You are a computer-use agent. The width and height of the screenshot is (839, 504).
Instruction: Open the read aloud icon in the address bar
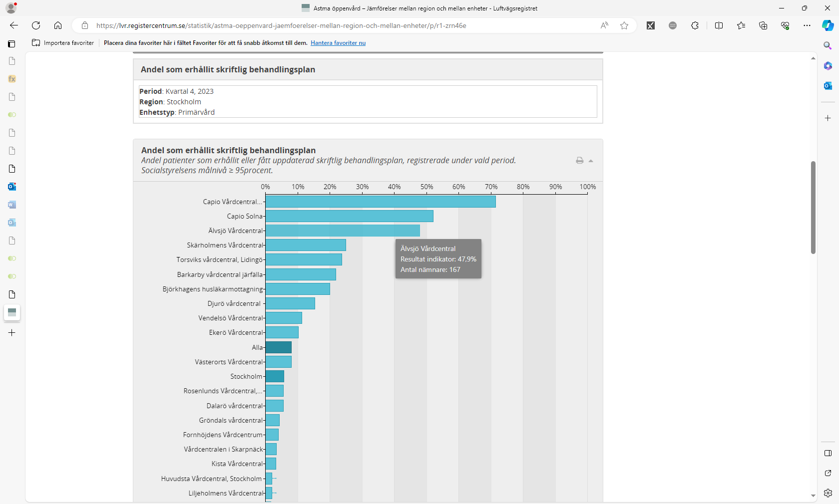(604, 25)
